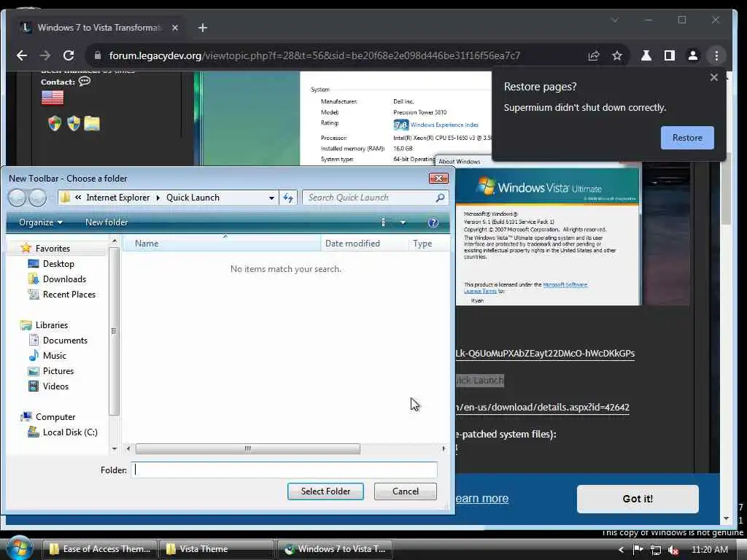Reload the forum page
The width and height of the screenshot is (747, 560).
69,55
